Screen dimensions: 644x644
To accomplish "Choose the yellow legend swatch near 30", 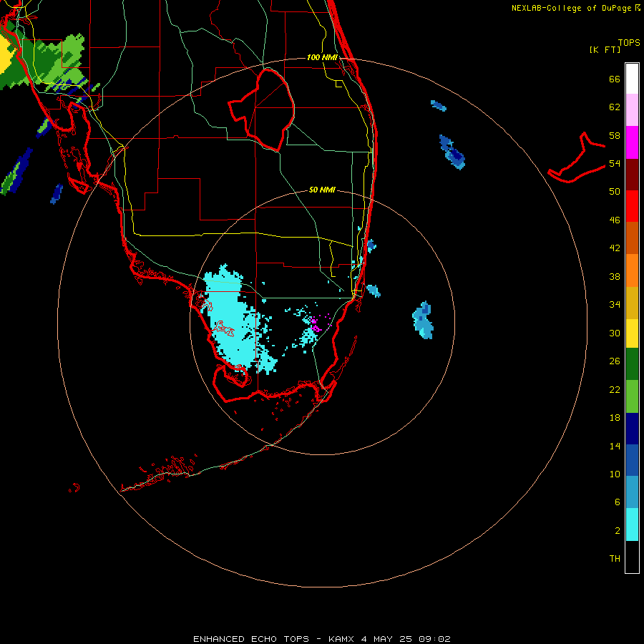I will pos(632,333).
